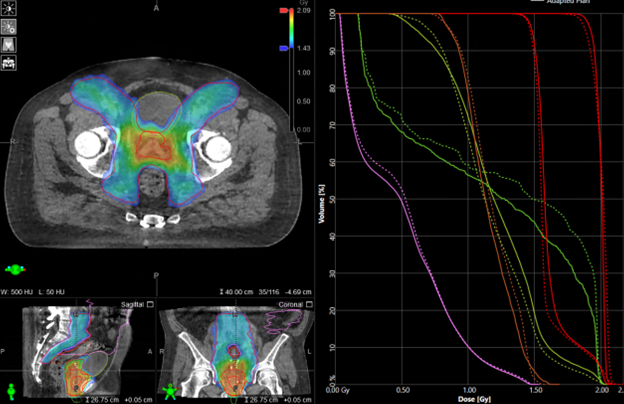Click the 2.09 maximum dose value
The width and height of the screenshot is (624, 404).
pos(304,11)
